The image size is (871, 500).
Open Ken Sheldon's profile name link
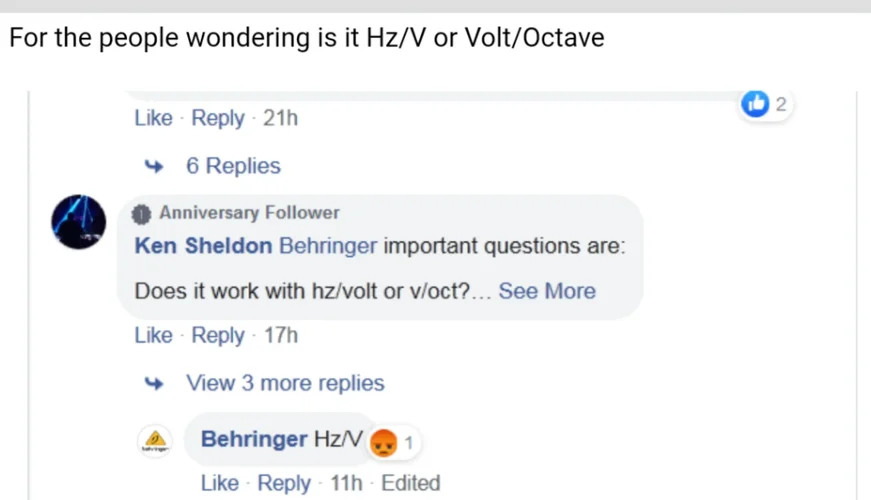203,246
